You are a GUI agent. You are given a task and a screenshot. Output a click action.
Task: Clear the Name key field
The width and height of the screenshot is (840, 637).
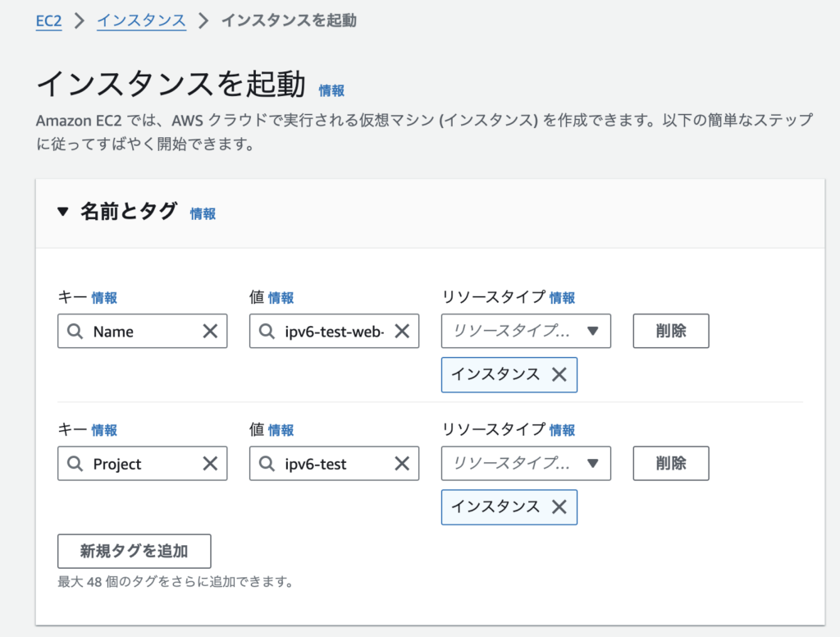pos(210,332)
